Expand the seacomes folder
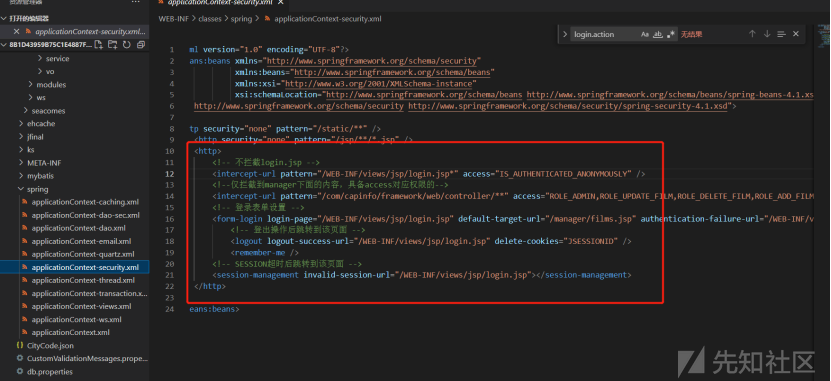Screen dimensions: 831x381 25,110
